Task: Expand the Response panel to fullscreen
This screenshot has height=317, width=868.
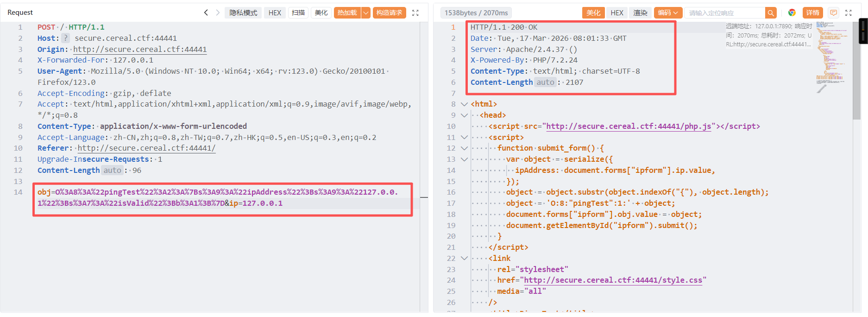Action: pos(849,13)
